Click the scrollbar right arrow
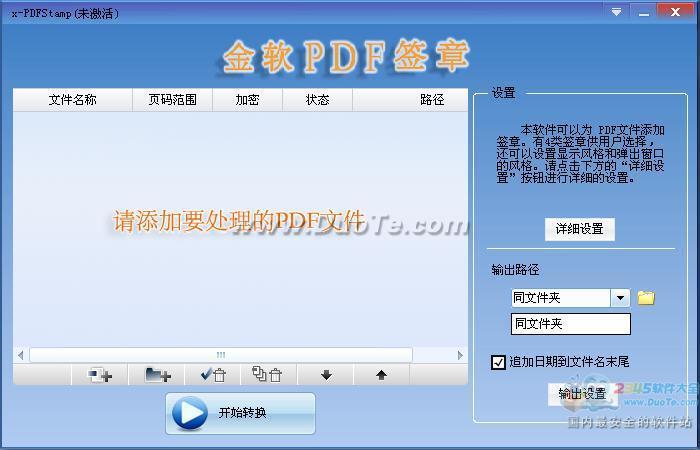The height and width of the screenshot is (450, 700). 460,355
